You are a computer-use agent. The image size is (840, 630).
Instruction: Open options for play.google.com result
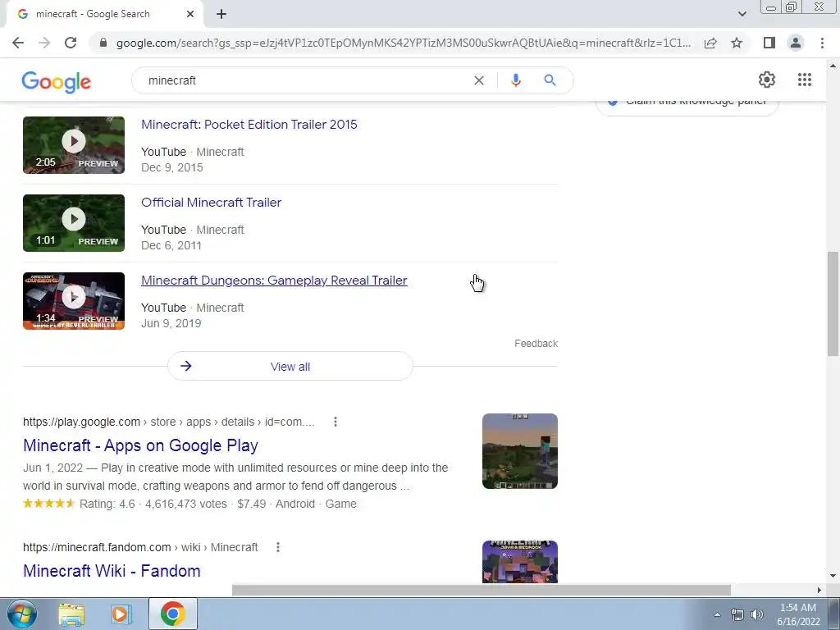coord(336,422)
